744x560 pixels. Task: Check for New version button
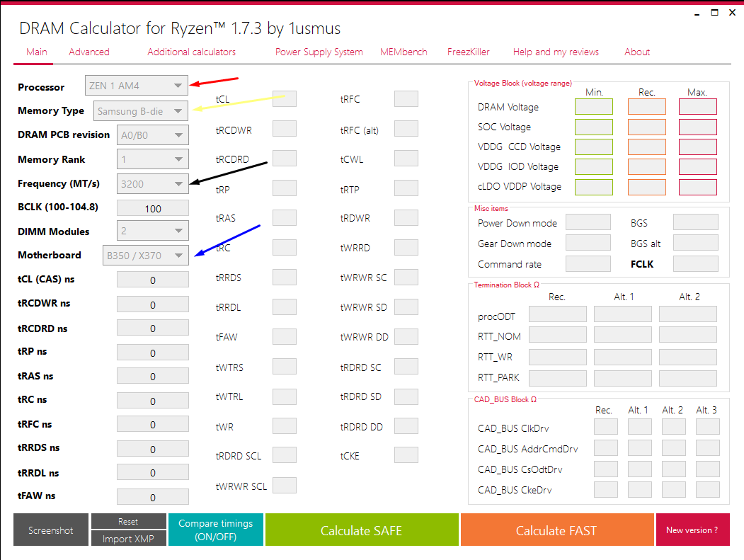coord(692,530)
